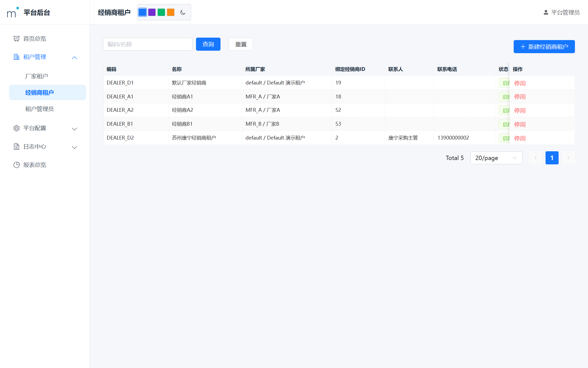Viewport: 588px width, 368px height.
Task: Click the MFR_B / 厂家B cell
Action: (x=287, y=124)
